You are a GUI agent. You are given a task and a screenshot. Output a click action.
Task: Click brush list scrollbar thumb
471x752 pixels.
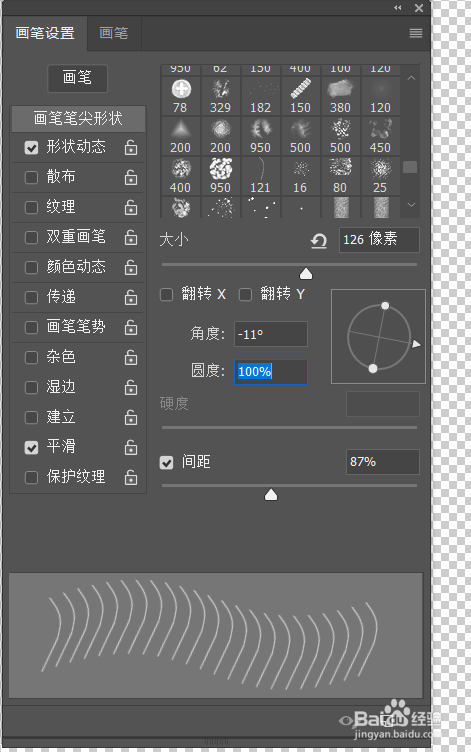[410, 167]
